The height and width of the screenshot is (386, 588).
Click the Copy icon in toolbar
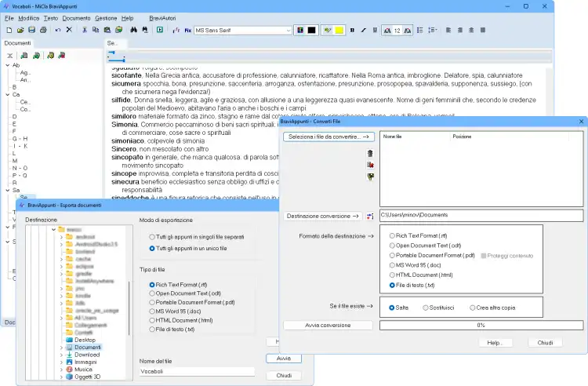96,30
